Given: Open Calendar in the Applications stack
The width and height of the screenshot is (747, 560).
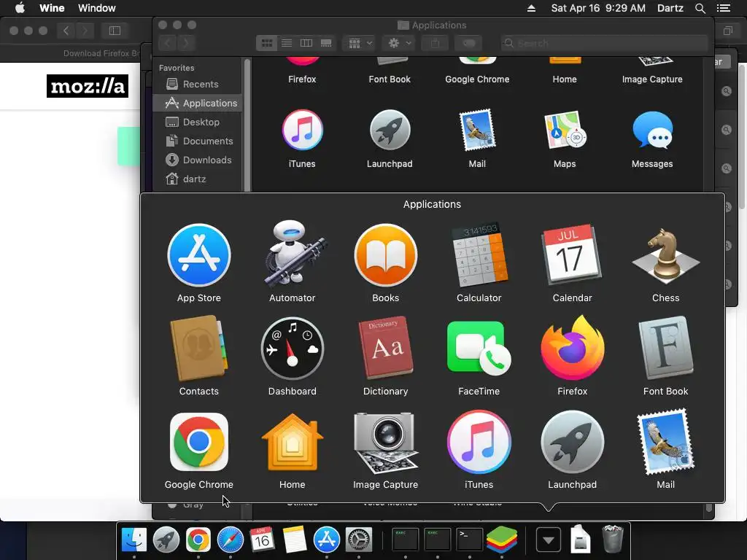Looking at the screenshot, I should pos(572,254).
